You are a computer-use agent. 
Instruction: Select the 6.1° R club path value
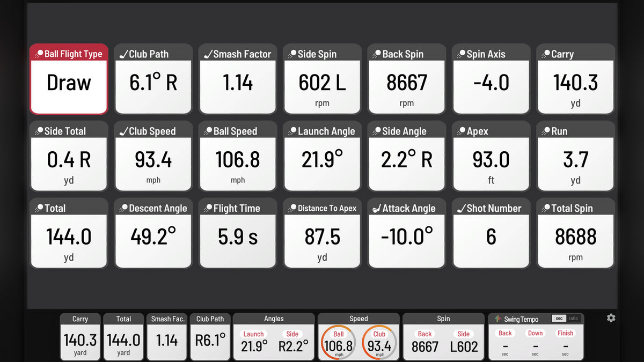(153, 83)
